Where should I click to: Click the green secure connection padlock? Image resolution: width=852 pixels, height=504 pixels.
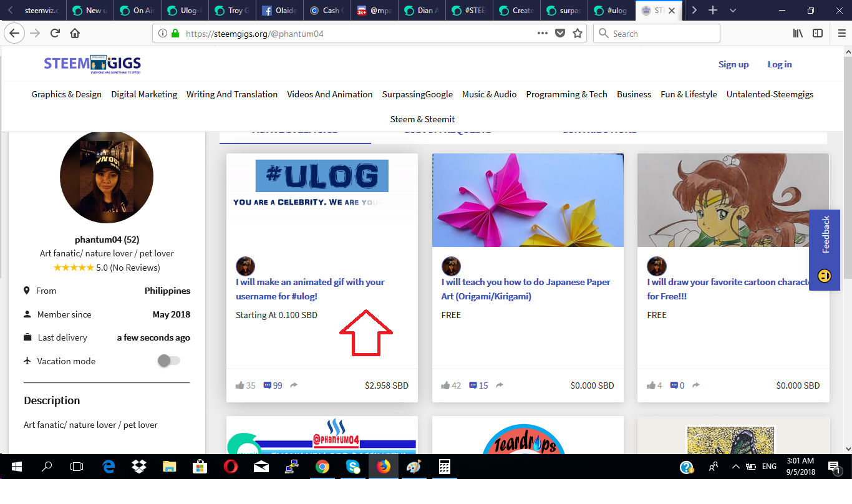(175, 34)
